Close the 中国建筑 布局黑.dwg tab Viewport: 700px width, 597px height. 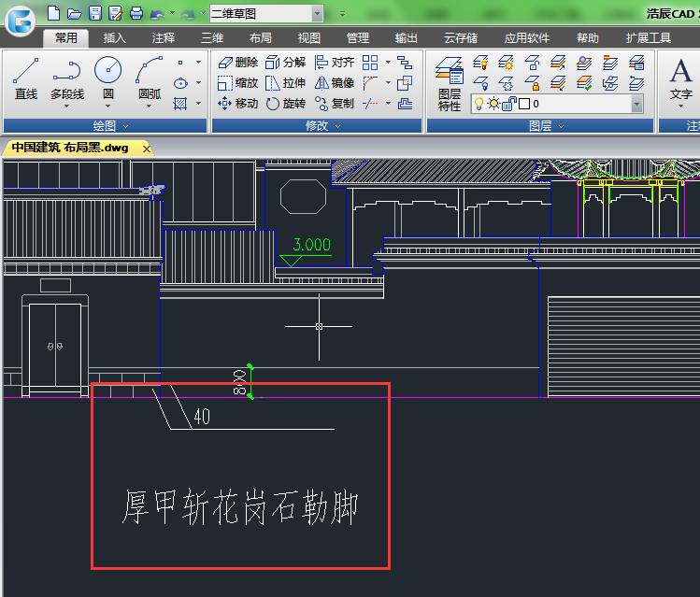[147, 149]
